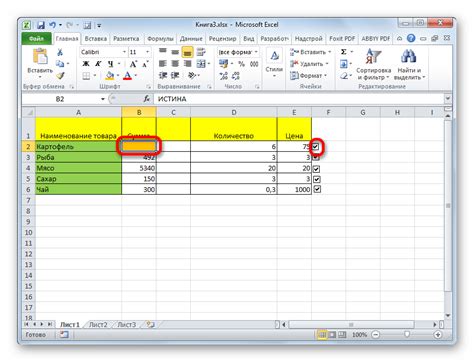
Task: Click the zoom slider handle
Action: [407, 334]
